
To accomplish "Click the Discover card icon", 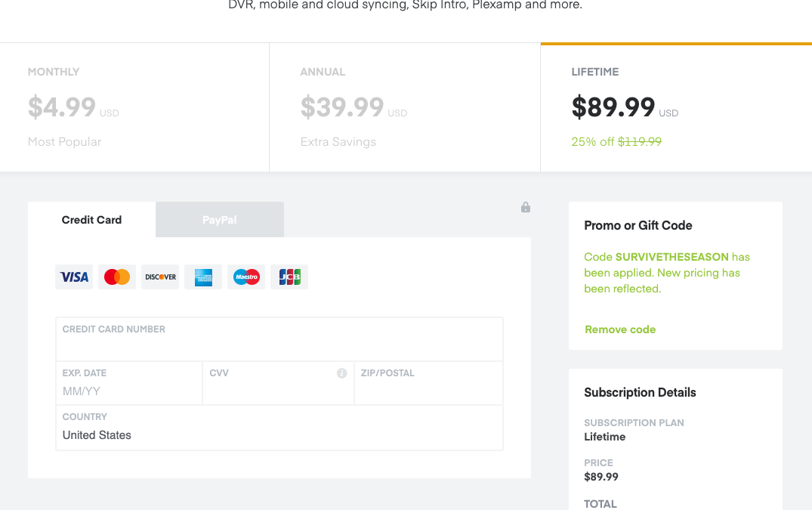I will tap(160, 277).
